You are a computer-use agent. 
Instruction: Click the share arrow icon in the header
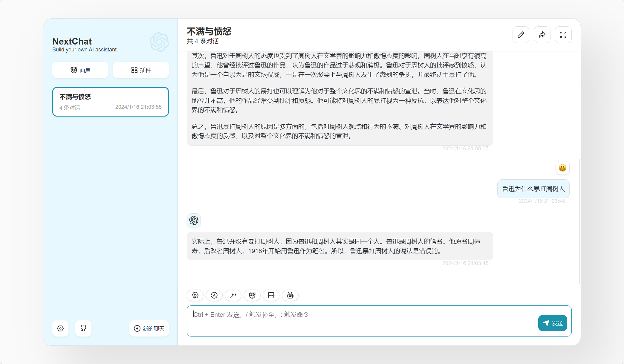coord(542,35)
